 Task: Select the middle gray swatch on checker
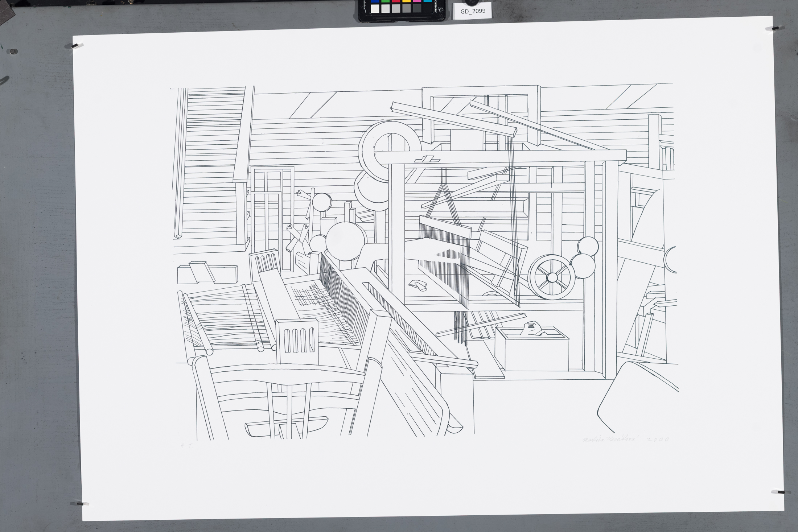[x=396, y=9]
